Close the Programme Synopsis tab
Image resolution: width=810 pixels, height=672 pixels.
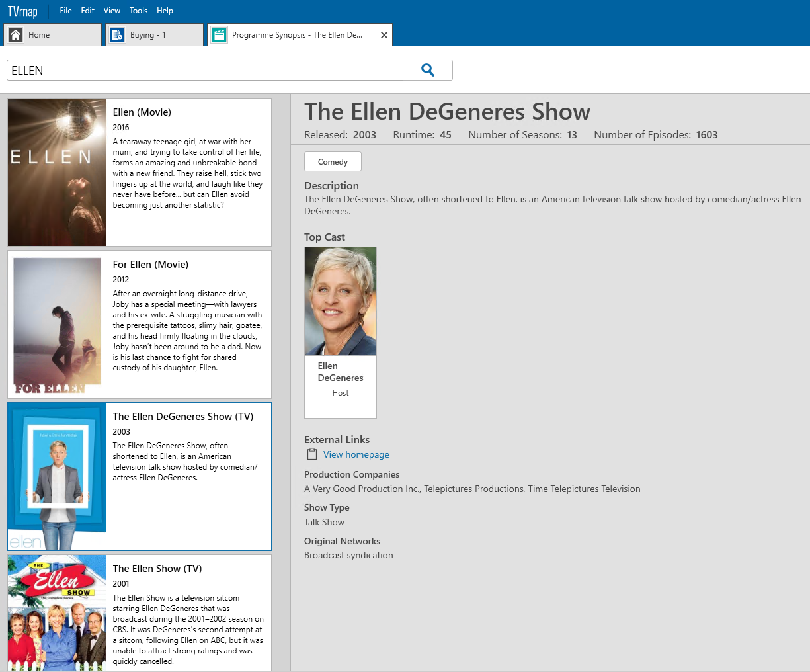coord(384,35)
